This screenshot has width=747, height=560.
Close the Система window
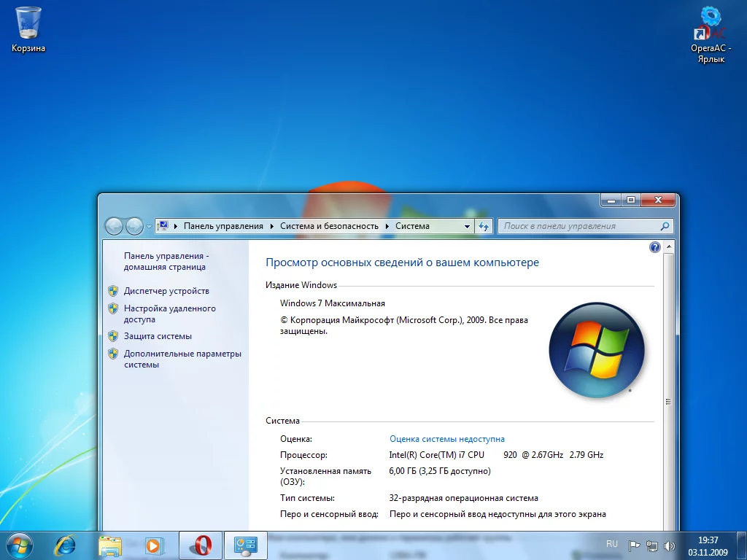(x=658, y=200)
